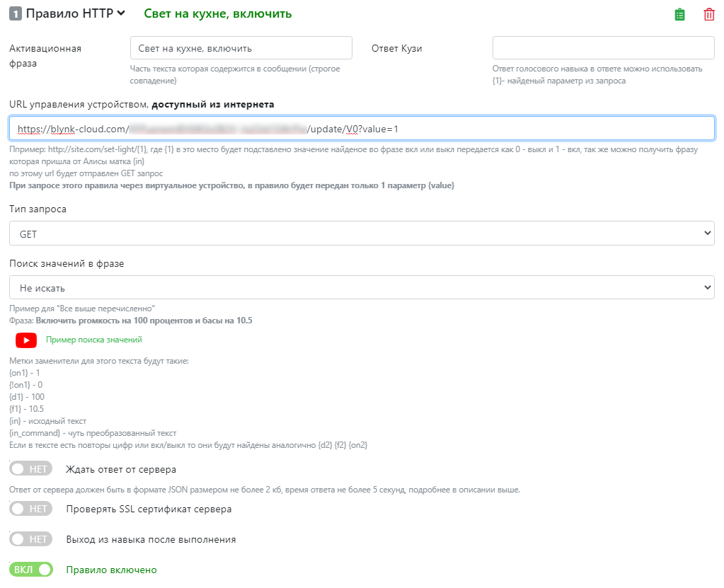This screenshot has height=588, width=724.
Task: Click the 'Ждать ответ от сервера' text label
Action: (121, 469)
